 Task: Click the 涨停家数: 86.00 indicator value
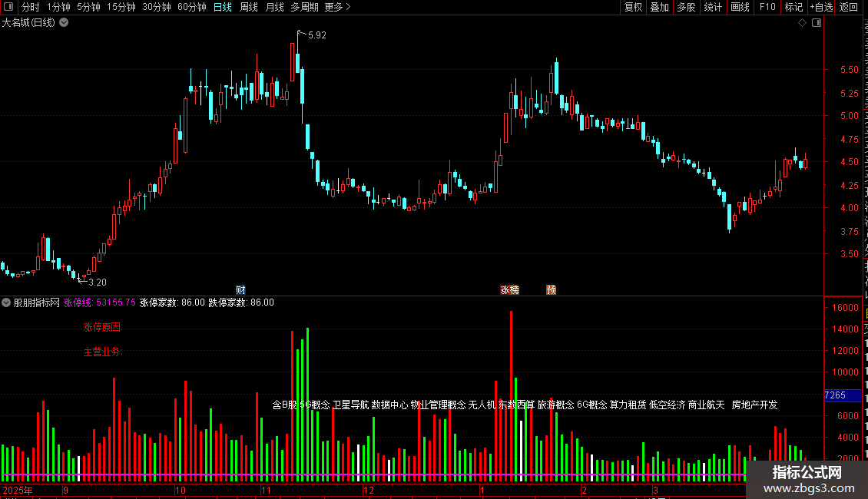(172, 302)
